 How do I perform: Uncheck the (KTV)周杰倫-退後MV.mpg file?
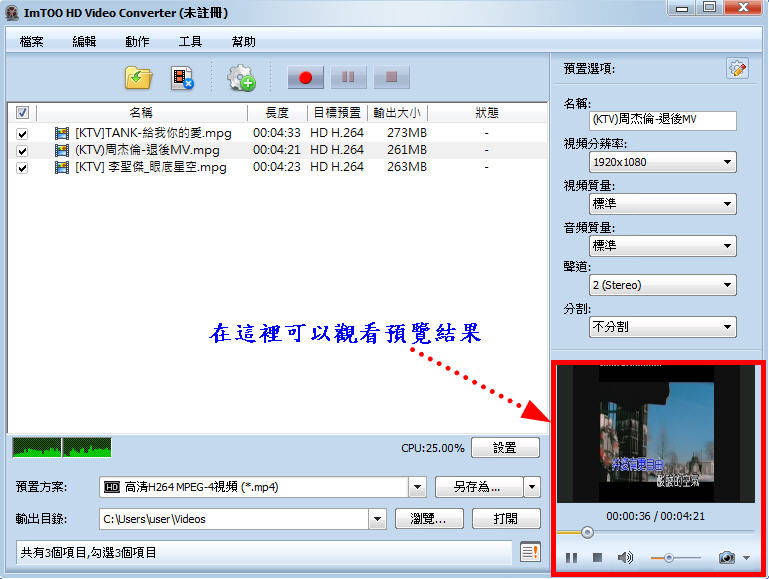[x=22, y=150]
